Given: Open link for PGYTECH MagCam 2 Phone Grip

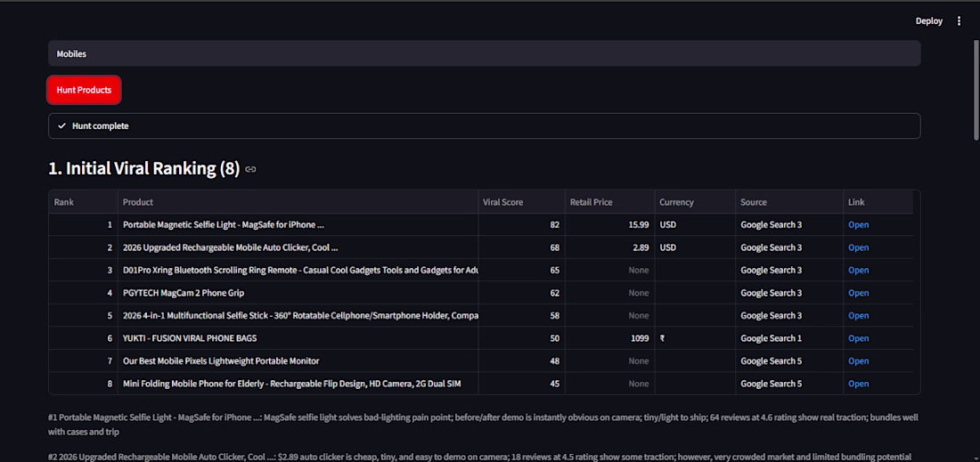Looking at the screenshot, I should [858, 293].
